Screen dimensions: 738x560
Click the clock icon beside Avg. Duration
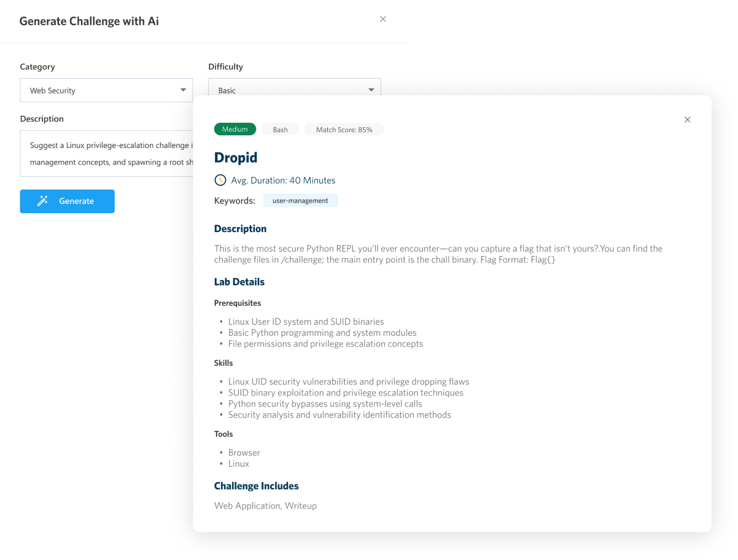pos(220,180)
